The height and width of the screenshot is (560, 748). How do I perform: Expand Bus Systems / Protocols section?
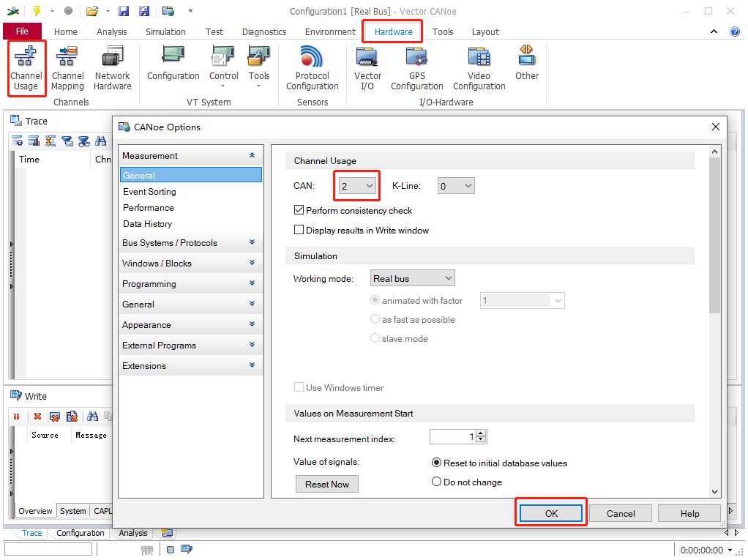pos(252,242)
